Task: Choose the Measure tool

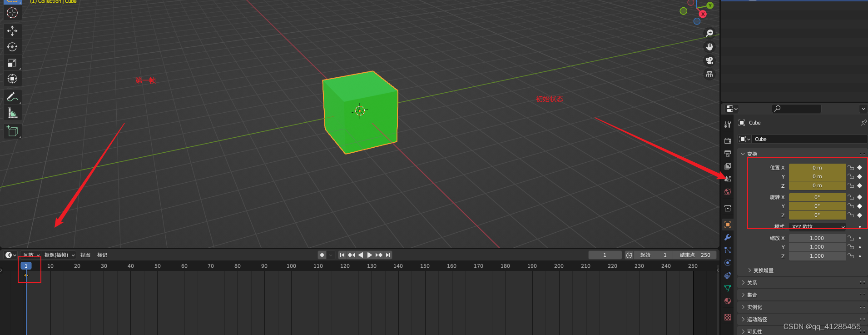Action: (x=12, y=113)
